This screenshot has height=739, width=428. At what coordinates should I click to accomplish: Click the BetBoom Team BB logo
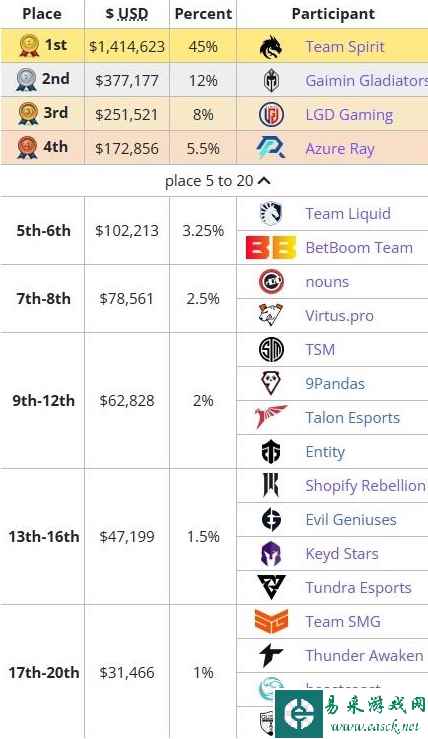pos(271,247)
